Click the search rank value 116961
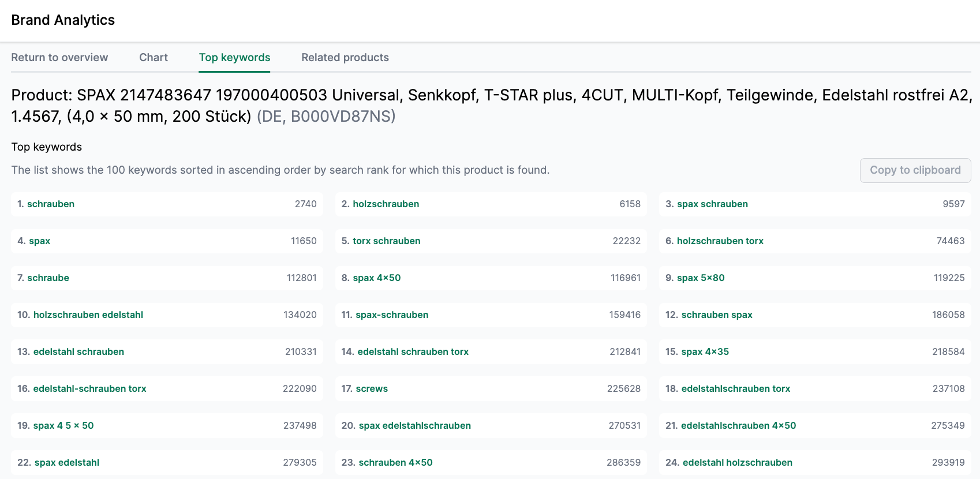This screenshot has height=479, width=980. [x=626, y=278]
